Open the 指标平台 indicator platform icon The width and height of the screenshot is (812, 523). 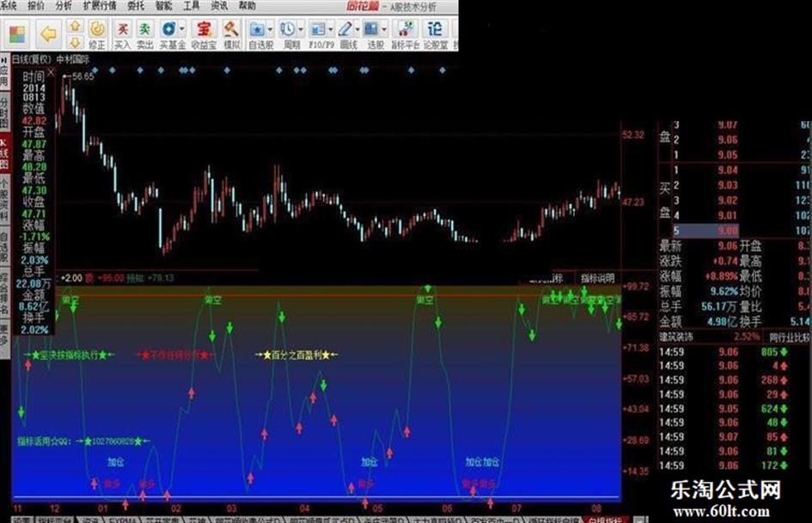[405, 34]
